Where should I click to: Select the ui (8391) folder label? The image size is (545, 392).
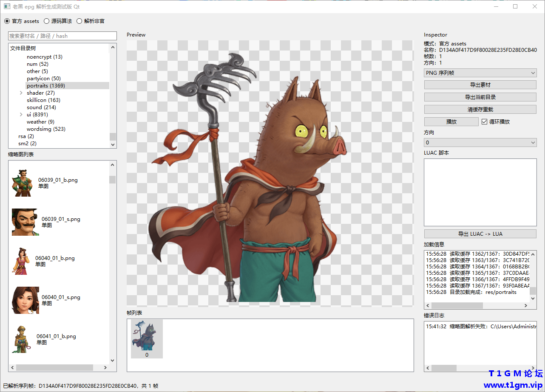(37, 115)
